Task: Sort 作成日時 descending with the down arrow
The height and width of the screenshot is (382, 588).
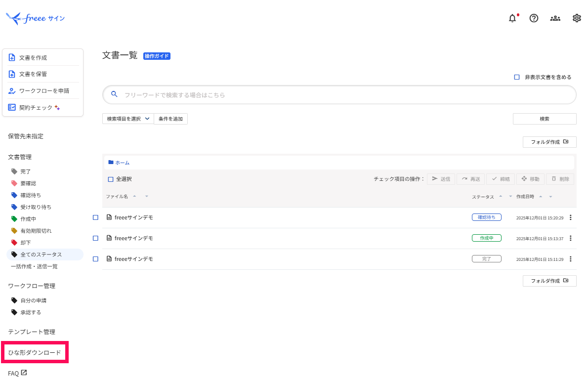Action: coord(550,196)
